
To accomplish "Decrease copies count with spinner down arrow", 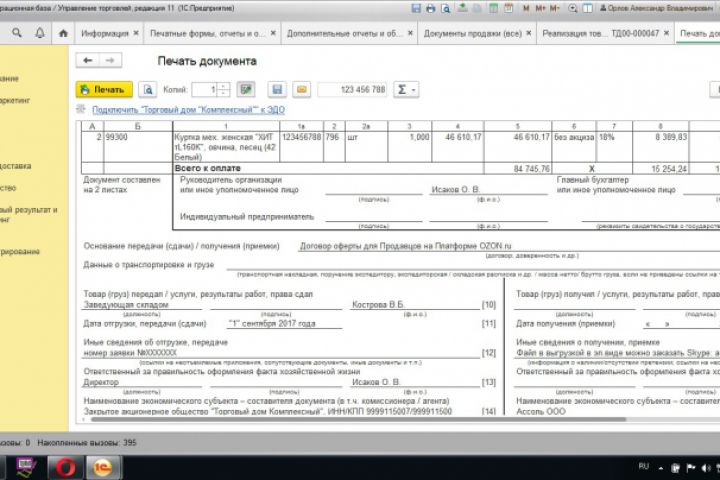I will [224, 93].
